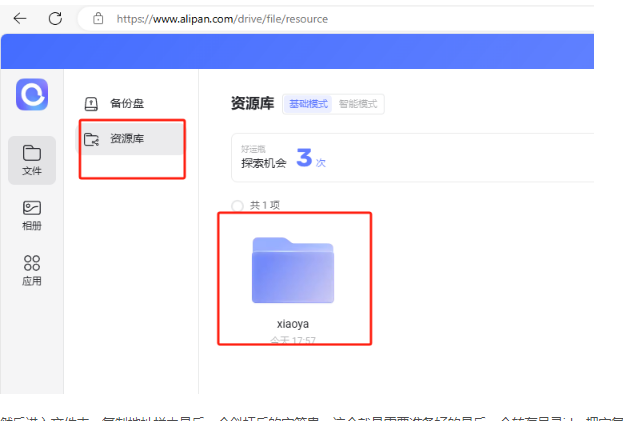The width and height of the screenshot is (623, 421).
Task: Open the 文件 section in sidebar
Action: pos(32,159)
